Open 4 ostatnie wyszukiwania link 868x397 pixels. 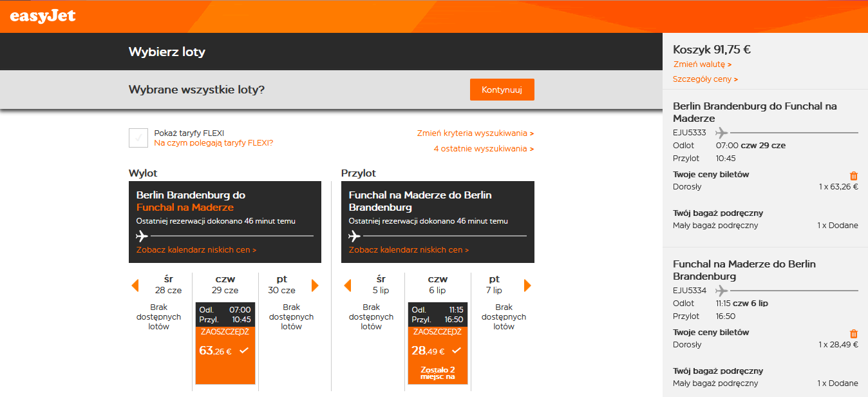click(484, 149)
